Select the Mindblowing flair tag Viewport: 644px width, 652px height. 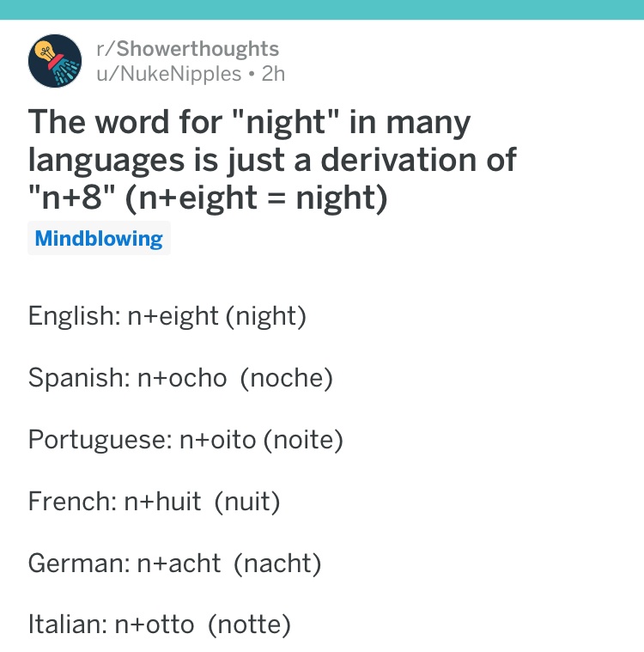coord(99,238)
